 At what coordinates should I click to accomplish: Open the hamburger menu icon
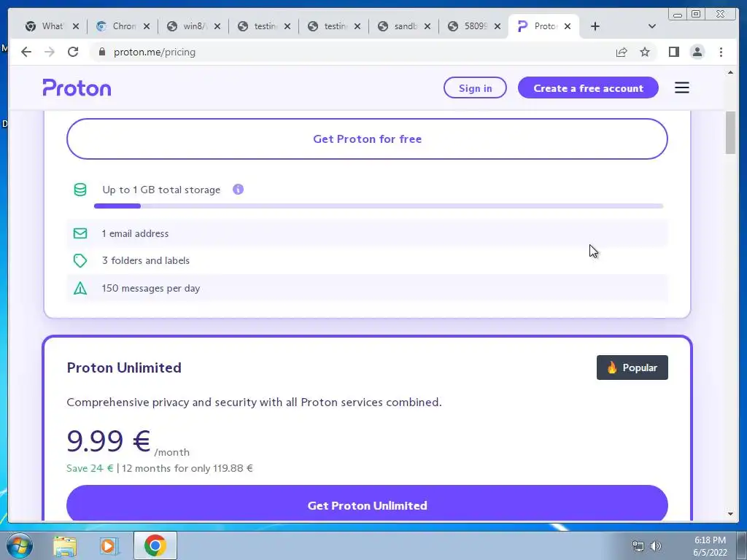[682, 87]
